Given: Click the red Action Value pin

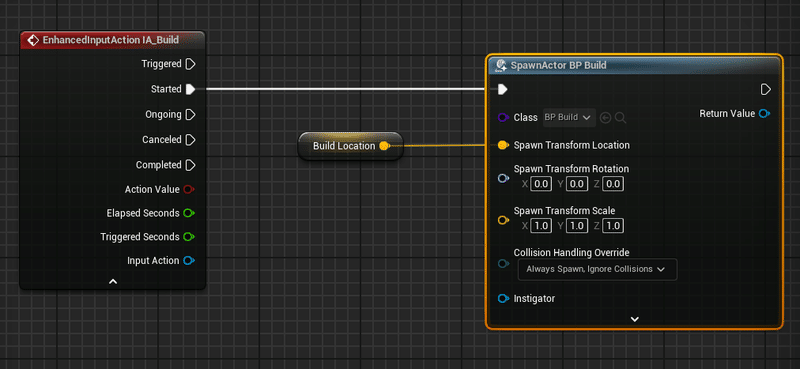Looking at the screenshot, I should (189, 189).
